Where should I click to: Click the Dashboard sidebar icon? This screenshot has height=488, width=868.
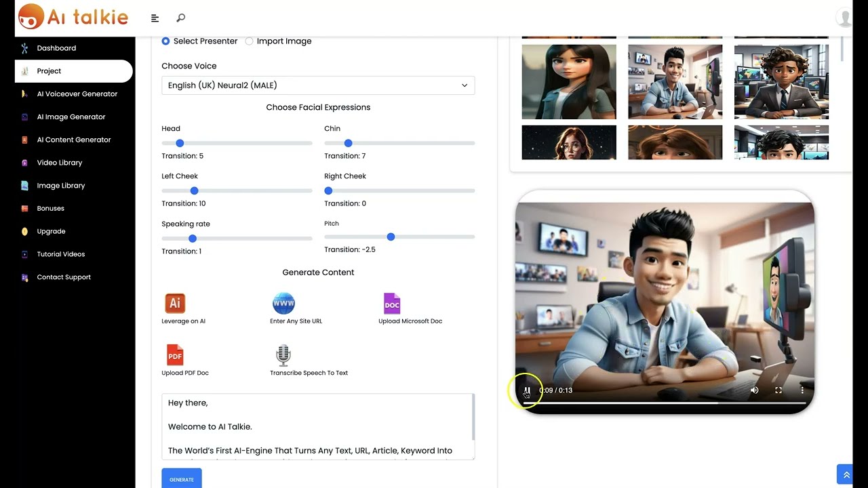24,48
